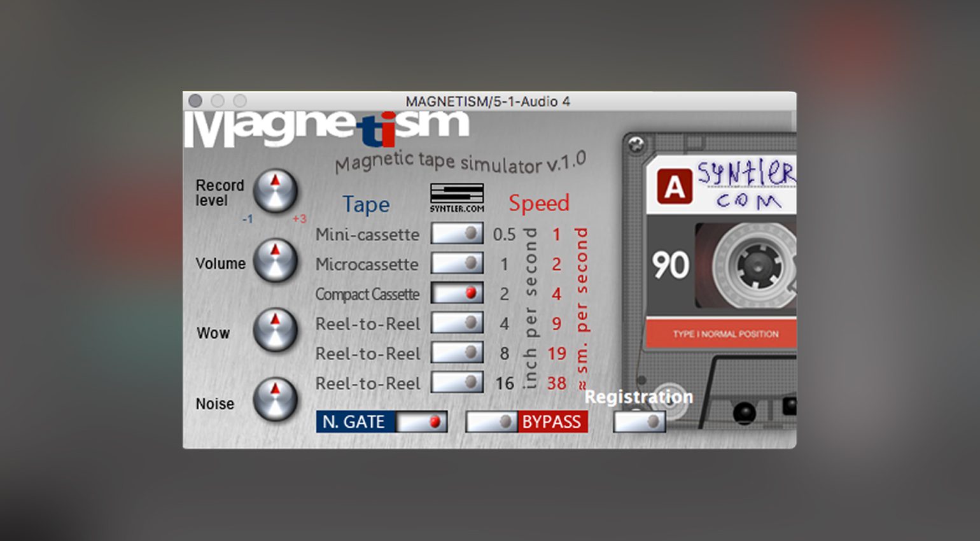
Task: Toggle the BYPASS switch
Action: [492, 421]
